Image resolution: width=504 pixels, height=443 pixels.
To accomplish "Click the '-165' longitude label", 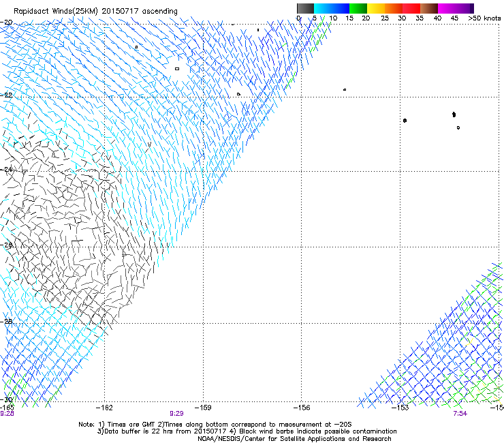I will coord(7,408).
